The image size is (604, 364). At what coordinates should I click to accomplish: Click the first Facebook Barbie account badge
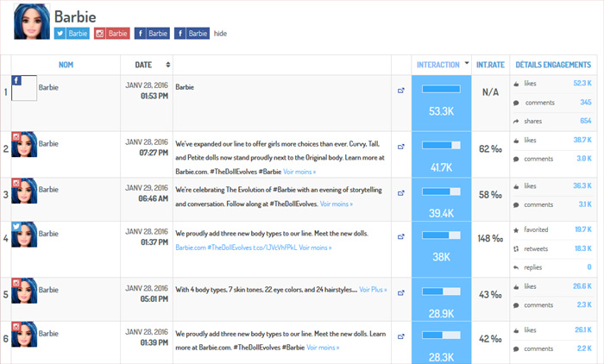152,34
